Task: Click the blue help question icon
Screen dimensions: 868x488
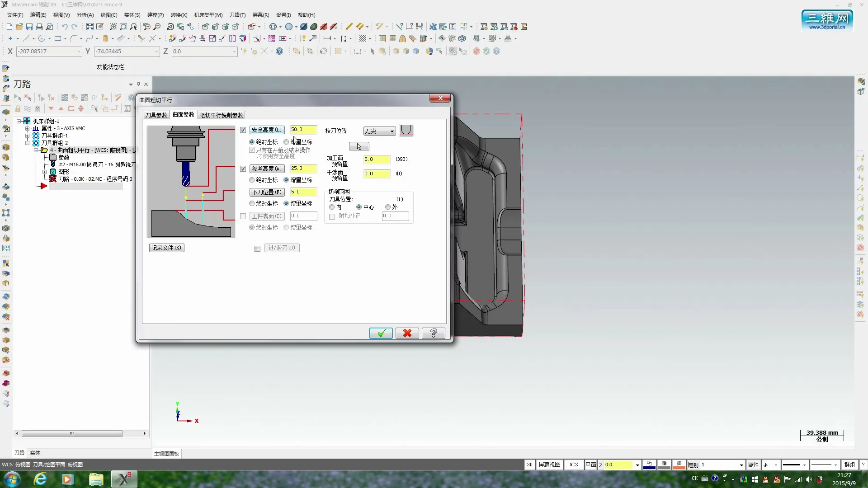Action: tap(279, 51)
